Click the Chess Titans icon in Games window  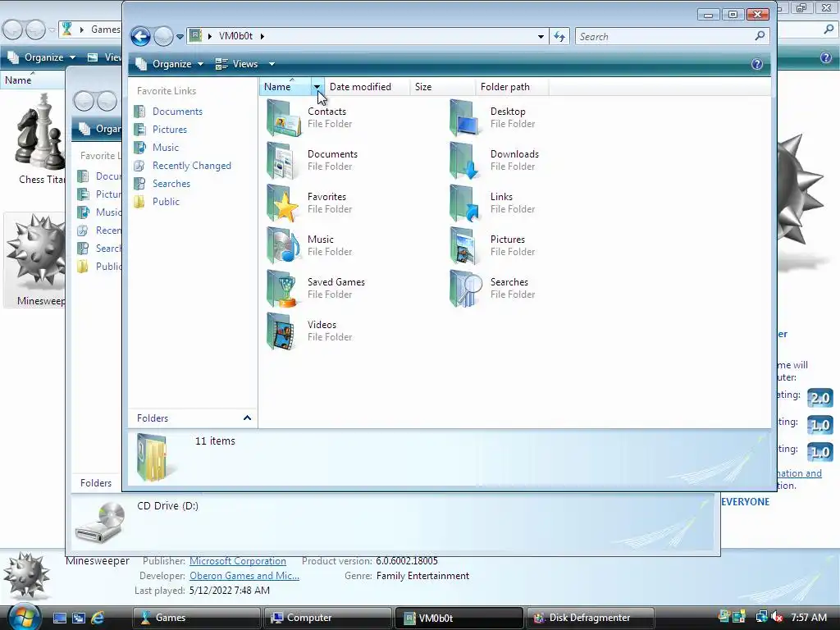(x=40, y=130)
